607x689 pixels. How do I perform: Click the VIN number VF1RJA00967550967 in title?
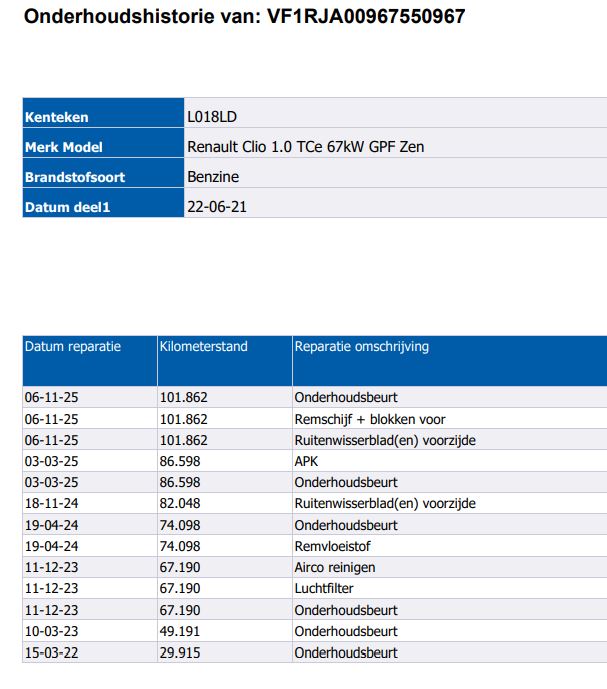(366, 17)
